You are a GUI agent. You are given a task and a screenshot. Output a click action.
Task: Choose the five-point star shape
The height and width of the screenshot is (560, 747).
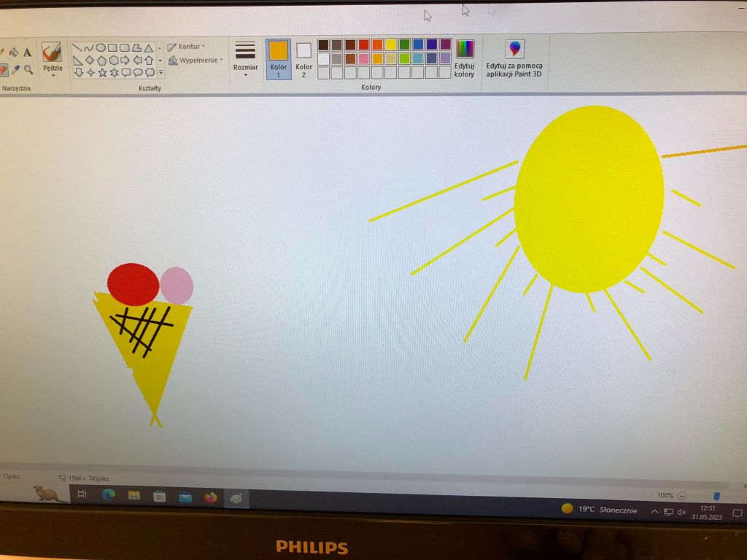[x=102, y=72]
